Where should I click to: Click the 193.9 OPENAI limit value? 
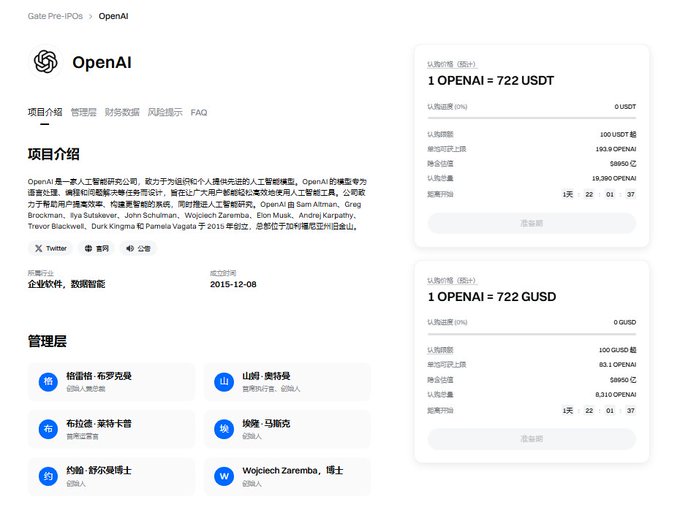(616, 149)
